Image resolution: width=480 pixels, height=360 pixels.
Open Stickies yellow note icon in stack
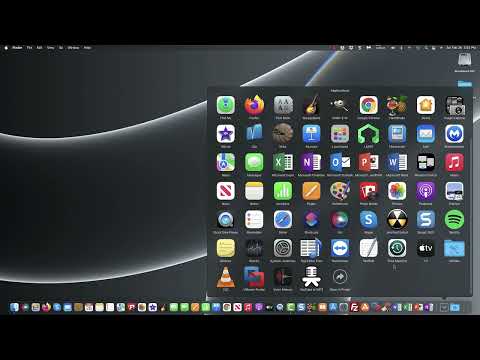pos(226,248)
